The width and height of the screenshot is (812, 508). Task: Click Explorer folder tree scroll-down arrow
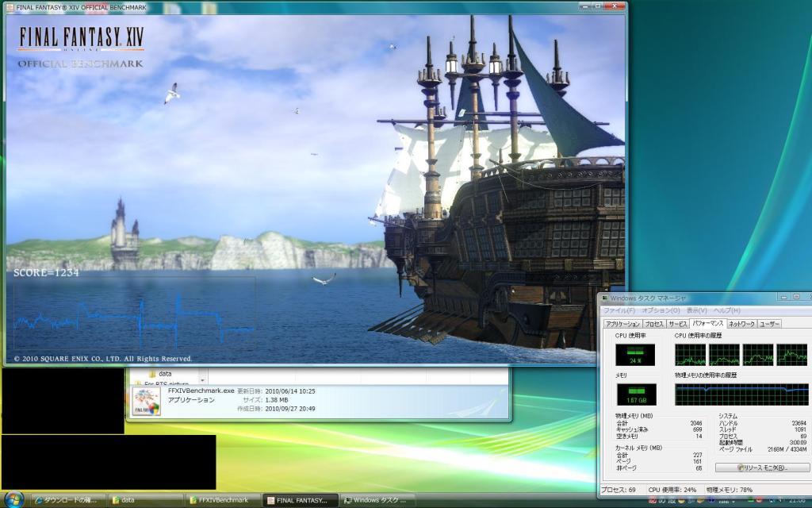point(202,380)
